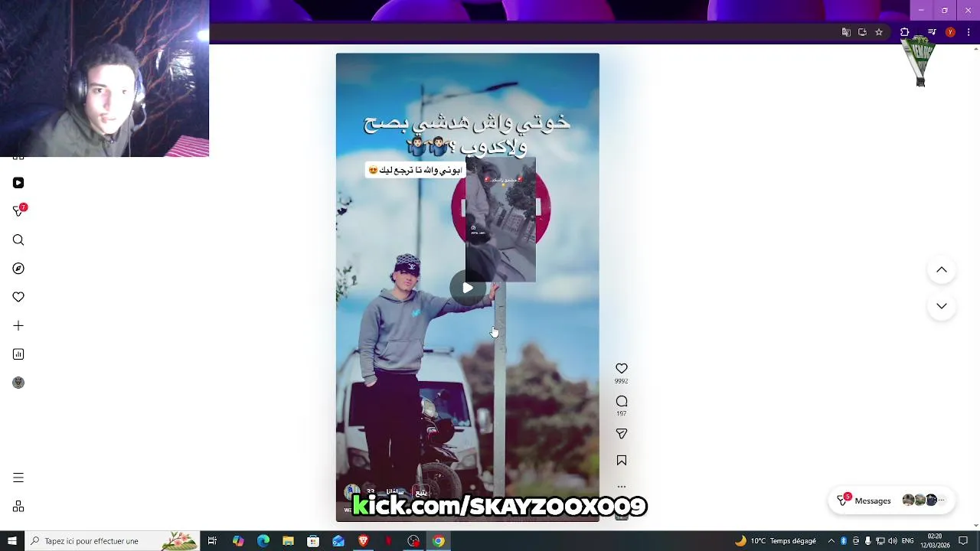Go to the previous reel with the up chevron
980x551 pixels.
click(942, 270)
